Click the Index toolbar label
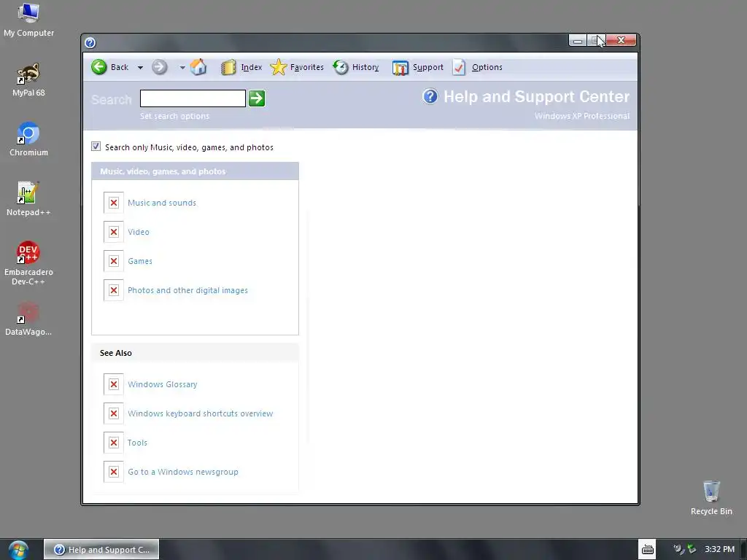This screenshot has width=747, height=560. (252, 67)
